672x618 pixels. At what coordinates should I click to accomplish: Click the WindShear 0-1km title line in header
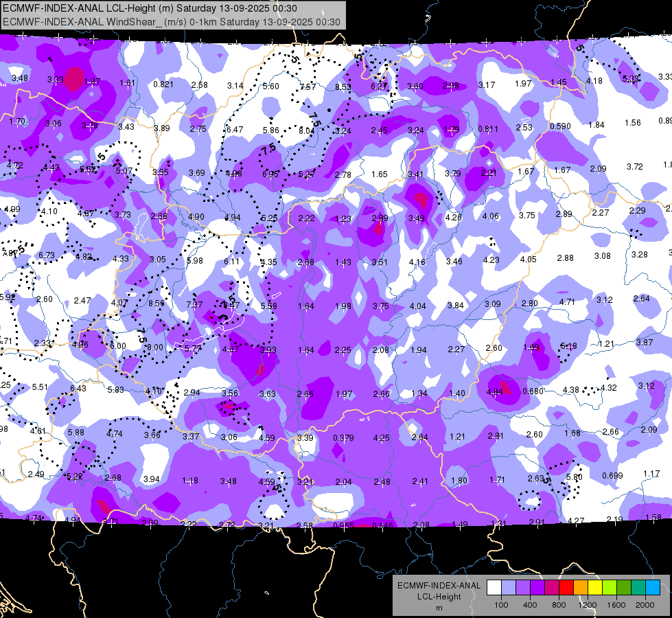(172, 22)
